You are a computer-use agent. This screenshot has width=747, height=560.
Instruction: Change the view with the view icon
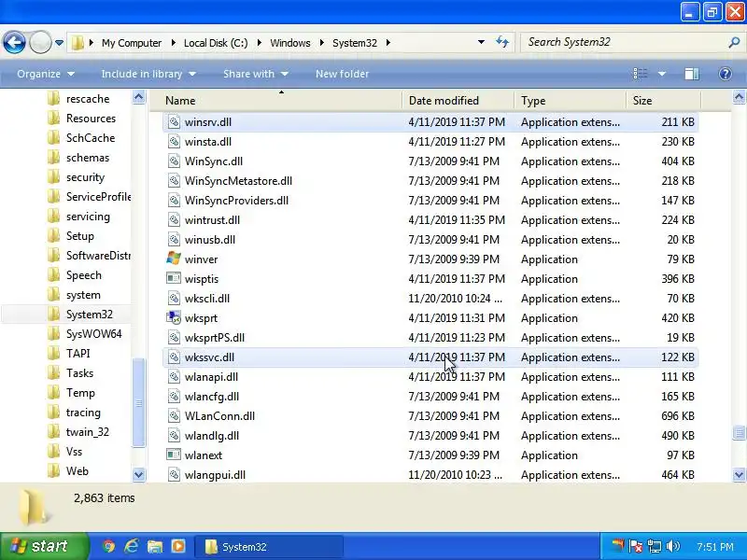coord(640,74)
